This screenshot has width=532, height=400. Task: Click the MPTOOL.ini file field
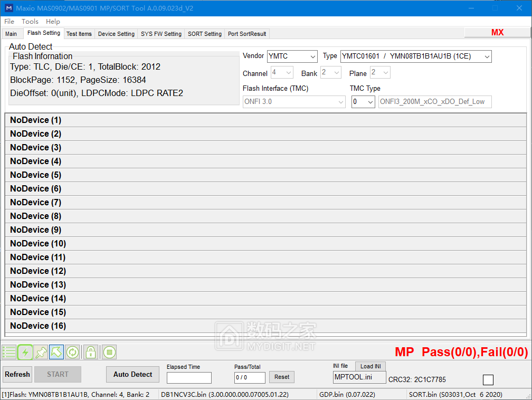[x=359, y=377]
